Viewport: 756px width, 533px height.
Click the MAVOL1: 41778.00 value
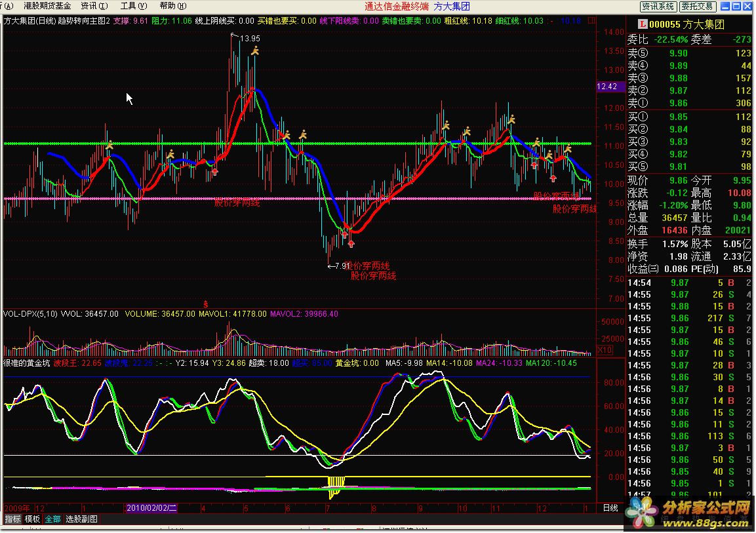(x=232, y=314)
